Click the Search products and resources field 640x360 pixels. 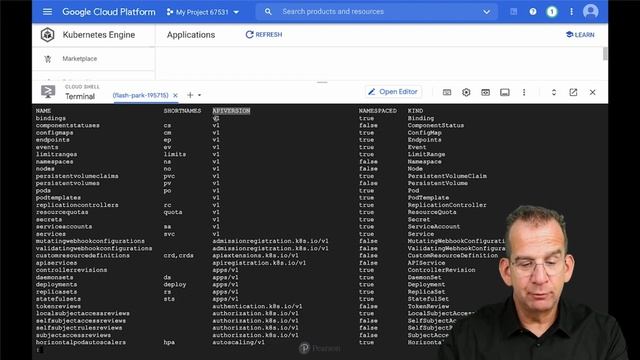[x=376, y=12]
